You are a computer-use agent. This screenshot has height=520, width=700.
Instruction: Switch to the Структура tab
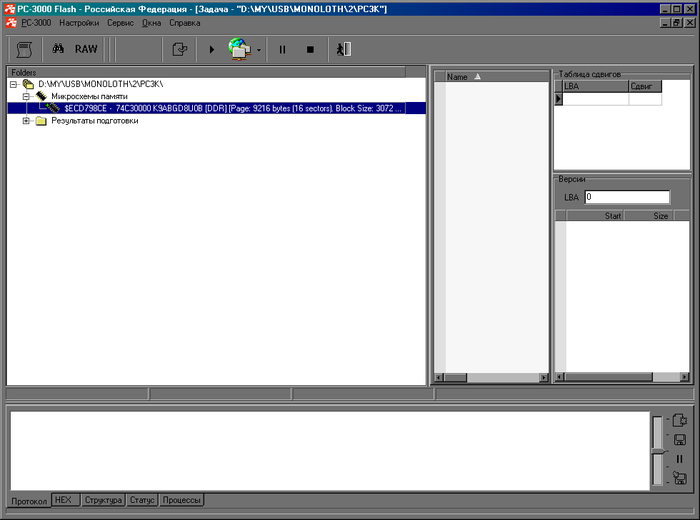click(103, 499)
